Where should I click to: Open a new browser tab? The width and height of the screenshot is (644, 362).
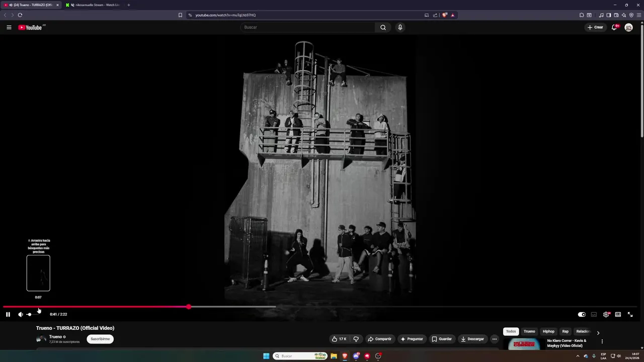tap(128, 5)
